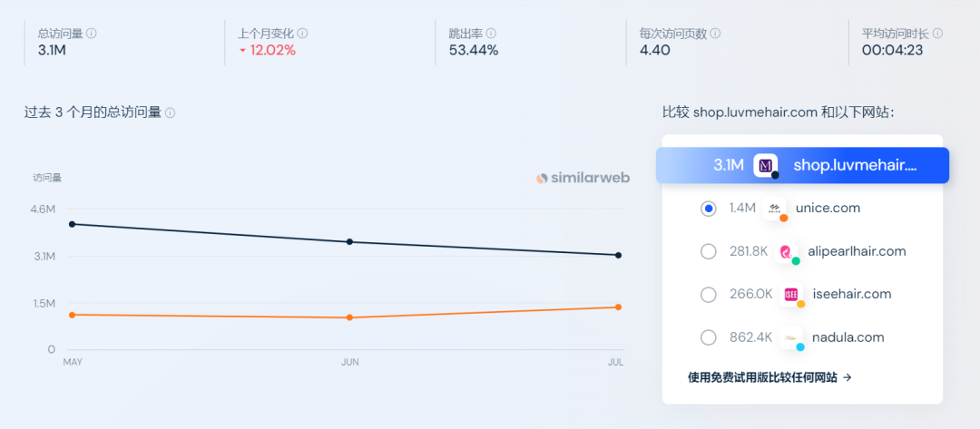The image size is (980, 429).
Task: Click info icon next to 总访问量
Action: click(x=92, y=34)
